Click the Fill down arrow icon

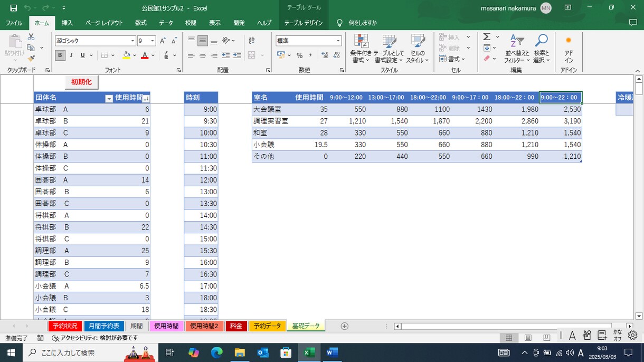(x=487, y=48)
